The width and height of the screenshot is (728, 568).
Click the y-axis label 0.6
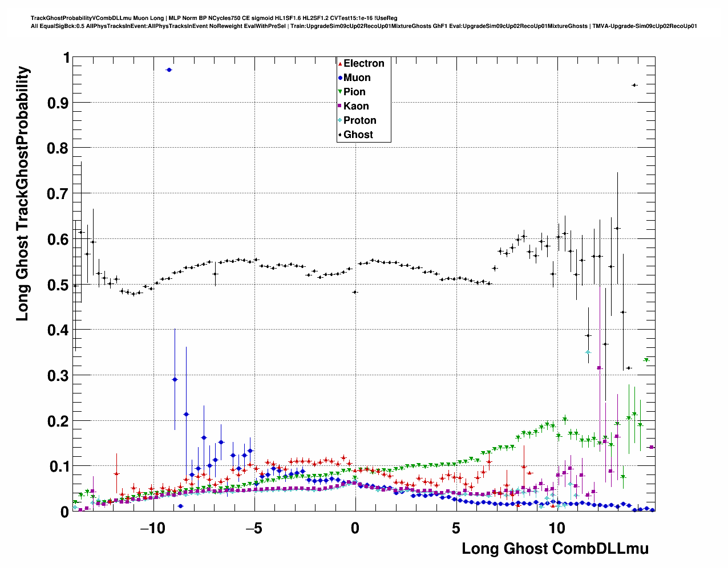pos(57,239)
